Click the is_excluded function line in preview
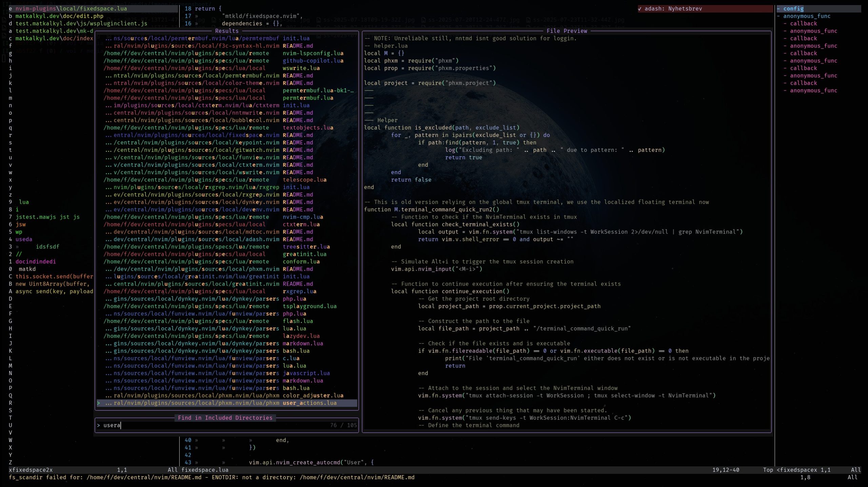The height and width of the screenshot is (487, 868). pyautogui.click(x=442, y=128)
